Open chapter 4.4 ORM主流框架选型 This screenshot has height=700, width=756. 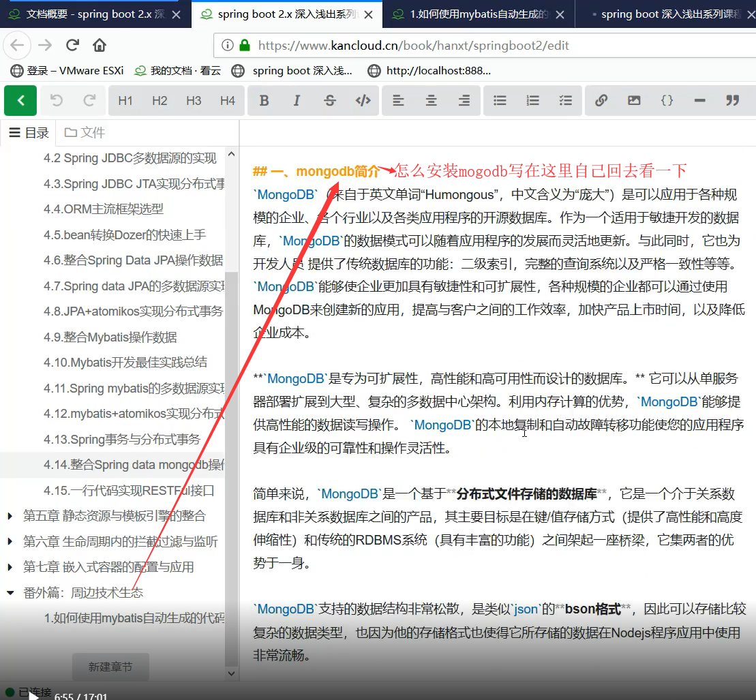pos(103,209)
